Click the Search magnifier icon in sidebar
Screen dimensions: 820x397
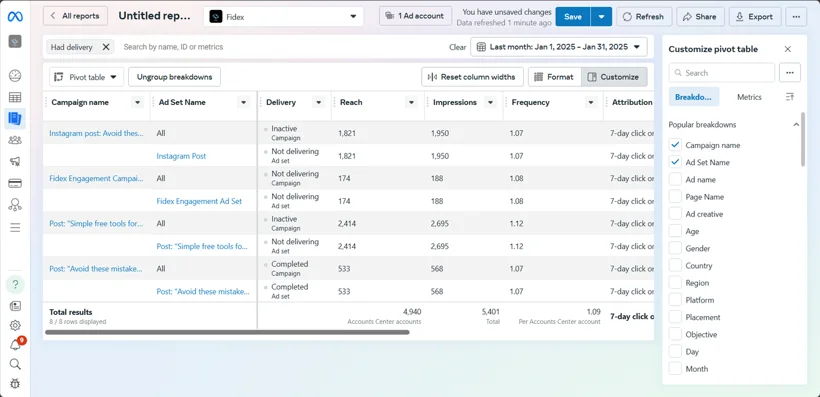15,364
